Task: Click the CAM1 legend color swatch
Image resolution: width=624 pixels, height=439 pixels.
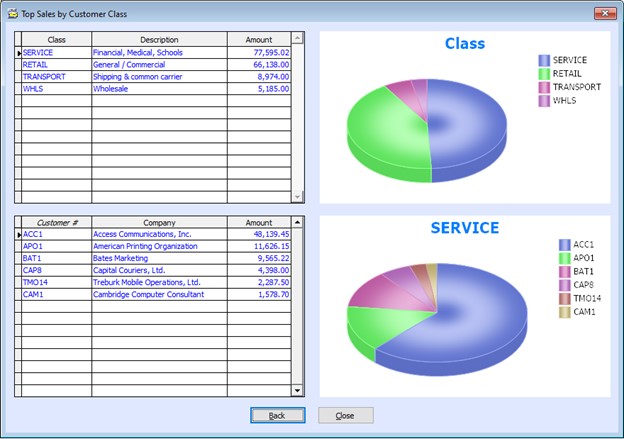Action: coord(565,313)
